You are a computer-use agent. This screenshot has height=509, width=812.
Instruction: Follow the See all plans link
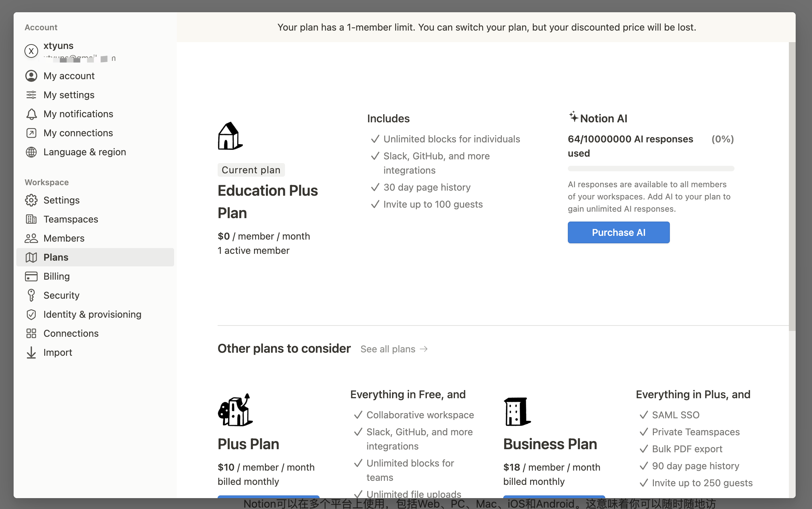point(394,349)
